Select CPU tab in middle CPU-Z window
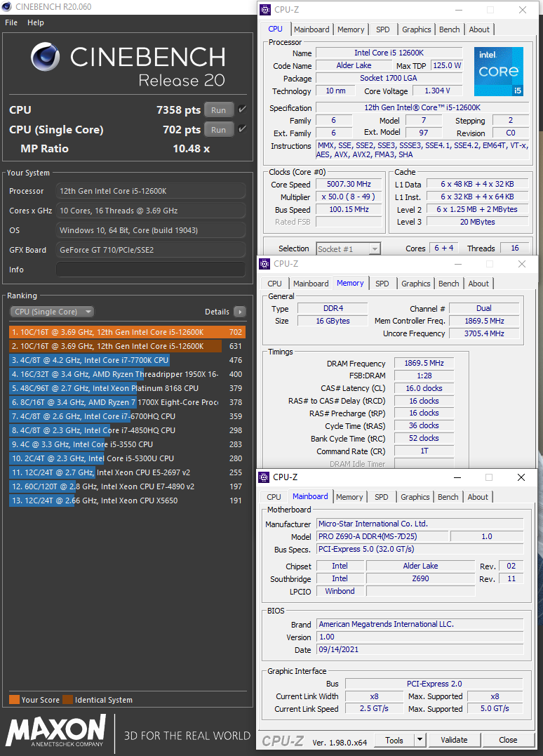Image resolution: width=543 pixels, height=756 pixels. [x=274, y=284]
